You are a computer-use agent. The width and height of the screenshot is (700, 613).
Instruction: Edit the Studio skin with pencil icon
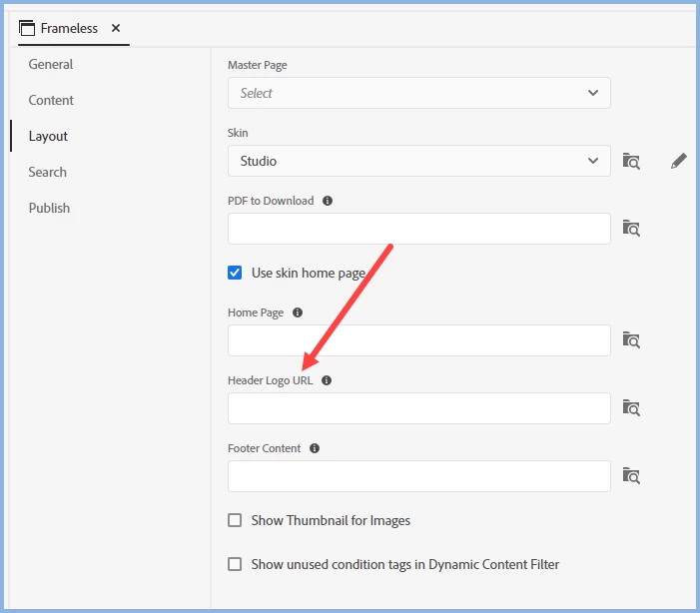point(679,161)
